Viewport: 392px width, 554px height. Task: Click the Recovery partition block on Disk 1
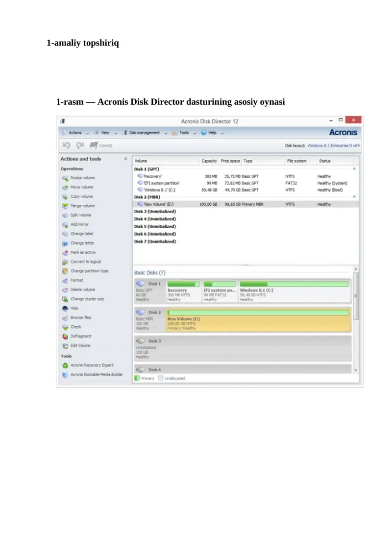pyautogui.click(x=183, y=291)
